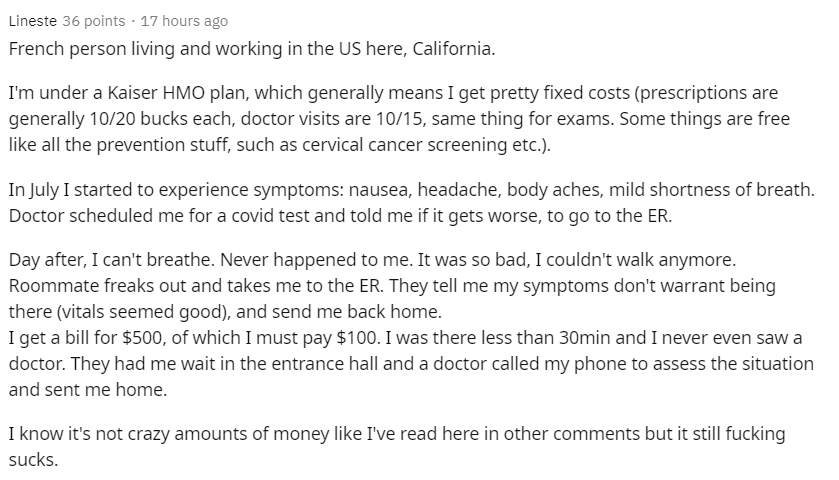Click the "17 hours ago" timestamp
The width and height of the screenshot is (839, 480).
pyautogui.click(x=185, y=20)
